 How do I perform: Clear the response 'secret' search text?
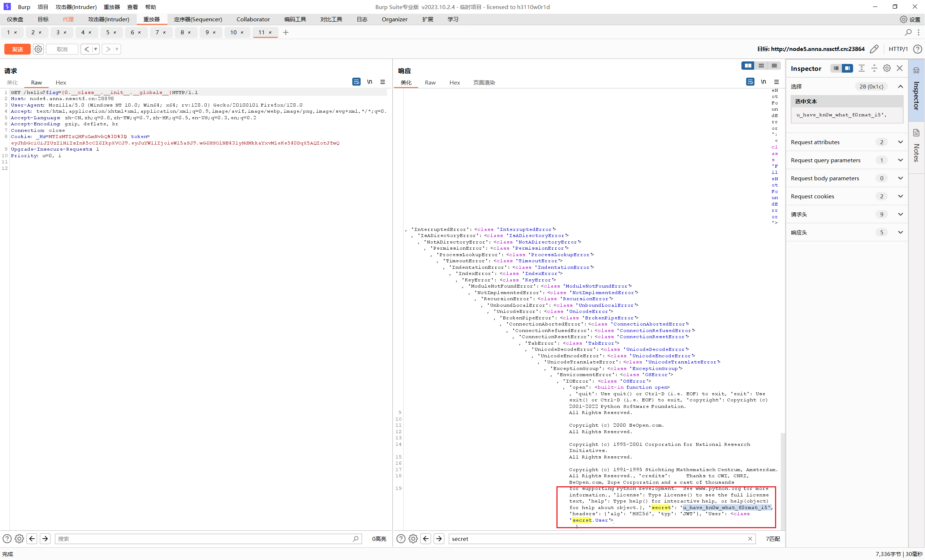tap(750, 539)
